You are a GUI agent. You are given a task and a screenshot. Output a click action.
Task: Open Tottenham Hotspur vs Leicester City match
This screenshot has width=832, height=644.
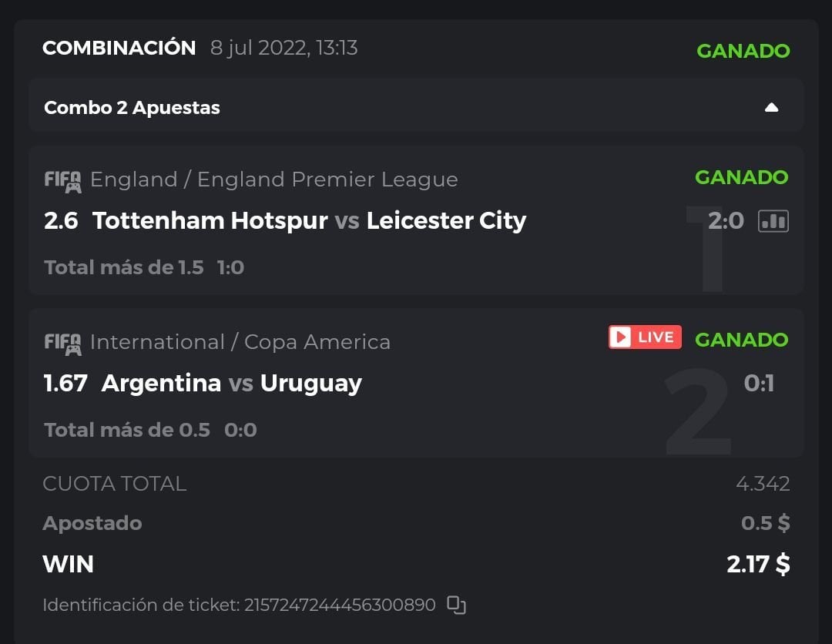pos(309,221)
